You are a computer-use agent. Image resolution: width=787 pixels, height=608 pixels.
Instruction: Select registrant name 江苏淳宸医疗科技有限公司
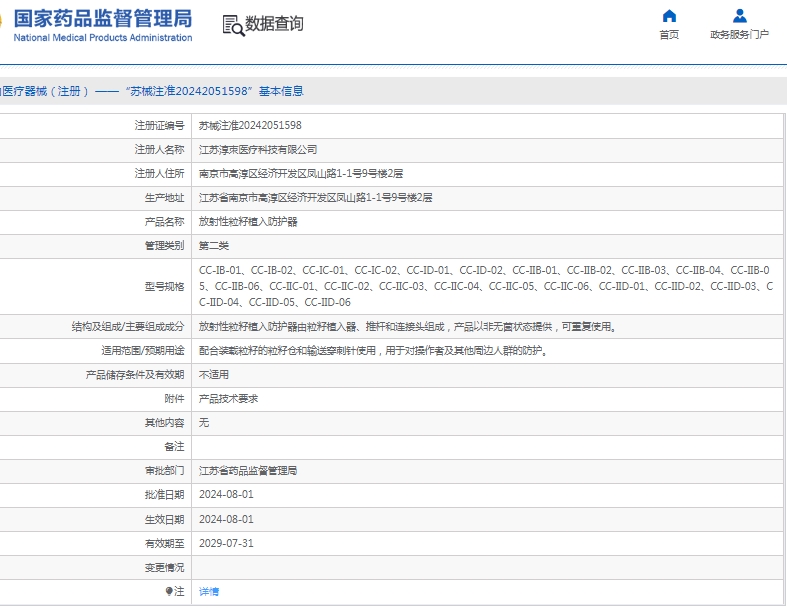(258, 150)
